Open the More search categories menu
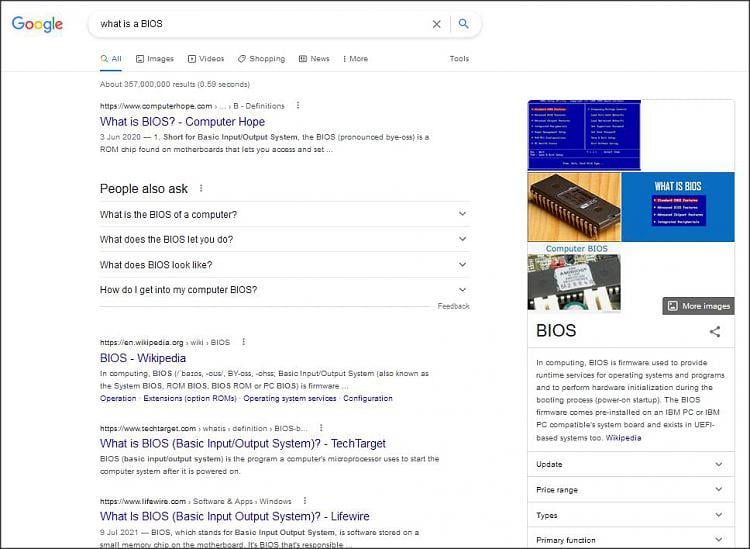The width and height of the screenshot is (750, 549). pos(355,59)
